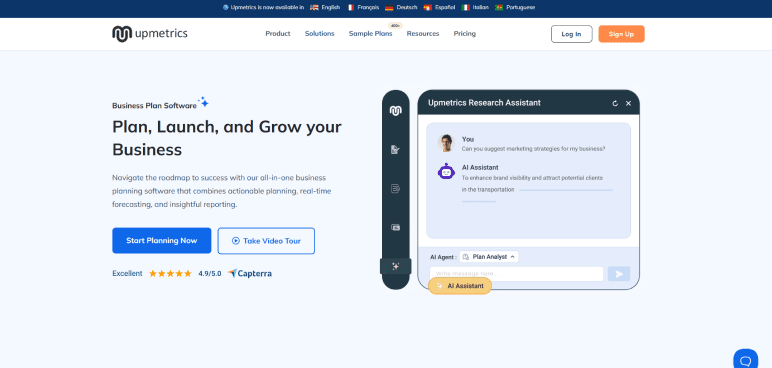This screenshot has height=368, width=772.
Task: Open the chat support bubble icon
Action: tap(745, 360)
